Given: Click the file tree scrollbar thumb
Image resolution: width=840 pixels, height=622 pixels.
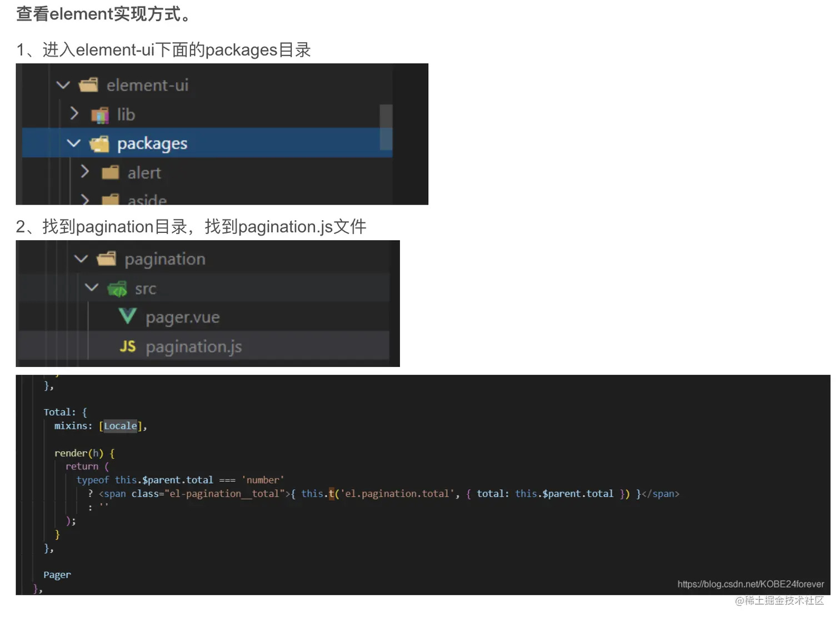Looking at the screenshot, I should pyautogui.click(x=386, y=127).
